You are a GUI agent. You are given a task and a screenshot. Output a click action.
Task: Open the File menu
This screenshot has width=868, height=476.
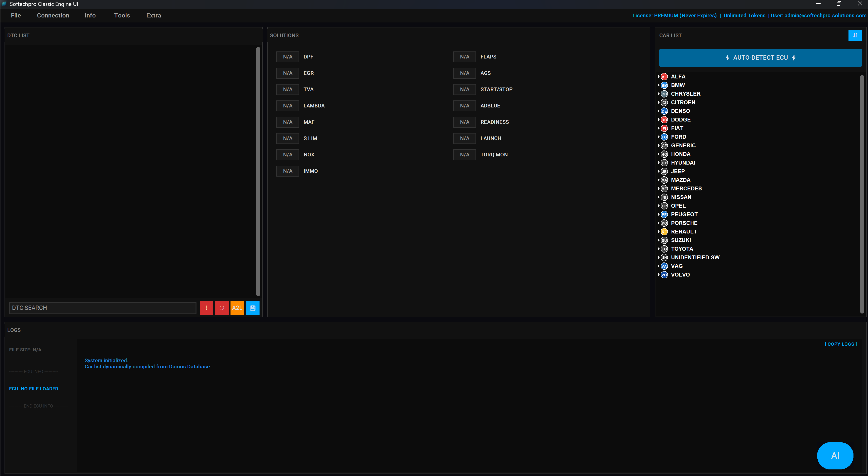(x=16, y=15)
